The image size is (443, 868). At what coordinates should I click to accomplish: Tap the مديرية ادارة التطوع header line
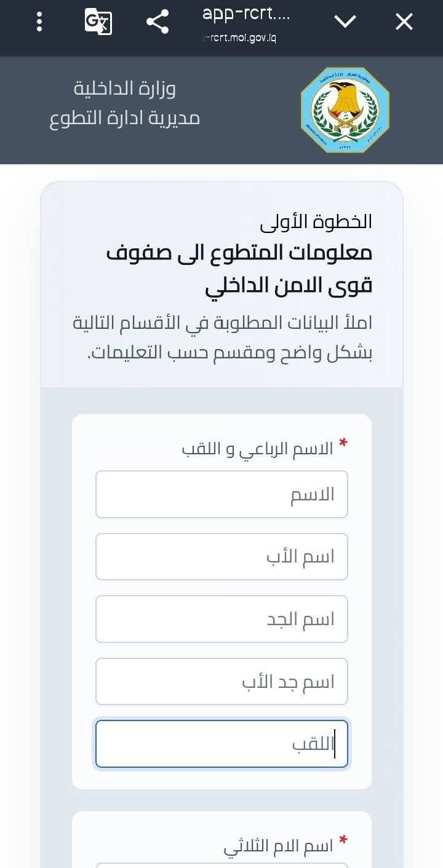125,118
